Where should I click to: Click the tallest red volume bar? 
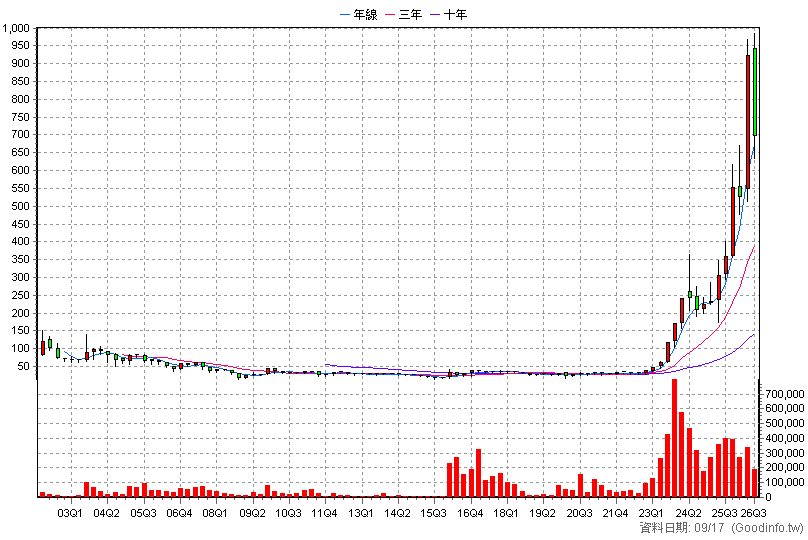[674, 438]
